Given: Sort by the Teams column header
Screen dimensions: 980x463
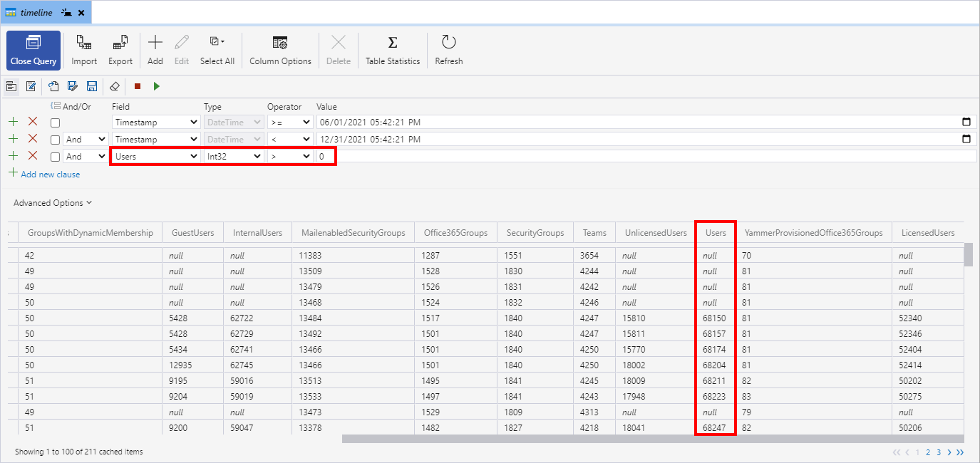Looking at the screenshot, I should [594, 233].
